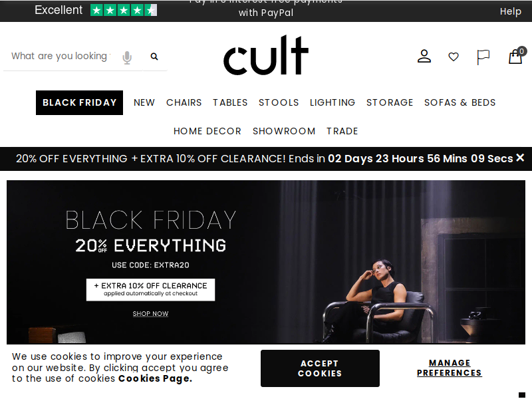The image size is (532, 399).
Task: Click the flag icon in header
Action: [483, 57]
